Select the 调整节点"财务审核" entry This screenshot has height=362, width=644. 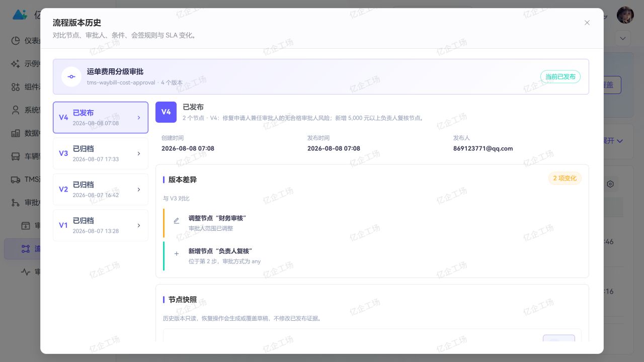[x=372, y=223]
